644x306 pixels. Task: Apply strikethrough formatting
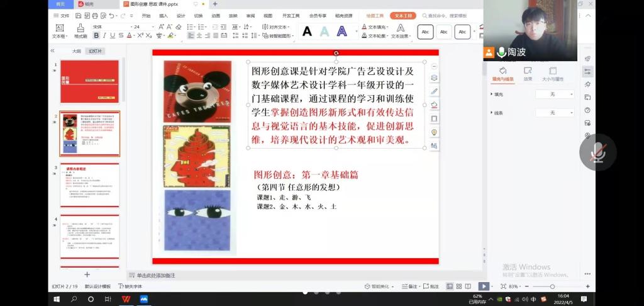point(121,36)
